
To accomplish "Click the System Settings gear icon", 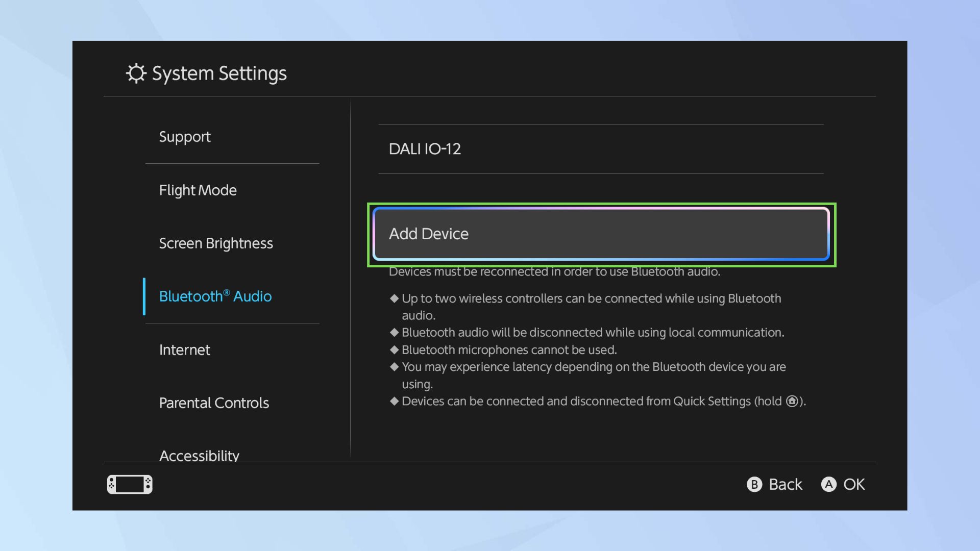I will click(x=136, y=73).
